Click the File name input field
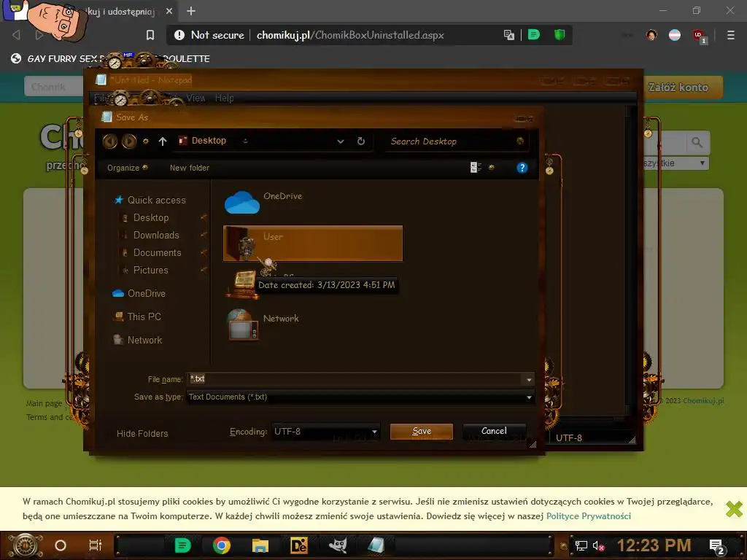This screenshot has width=747, height=560. coord(356,379)
